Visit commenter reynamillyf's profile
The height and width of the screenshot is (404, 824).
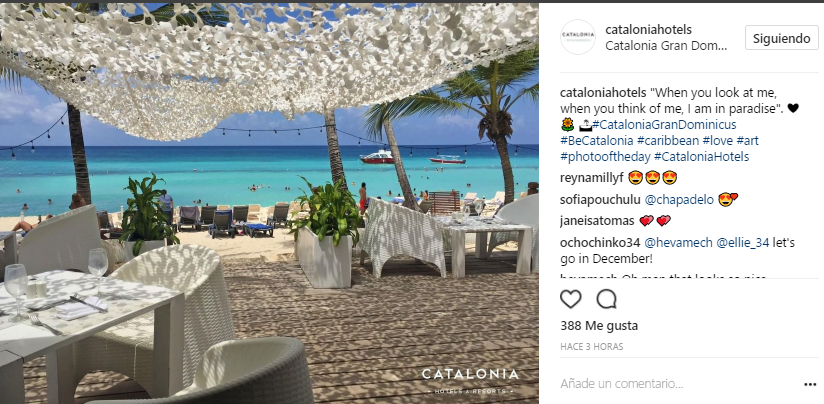592,178
